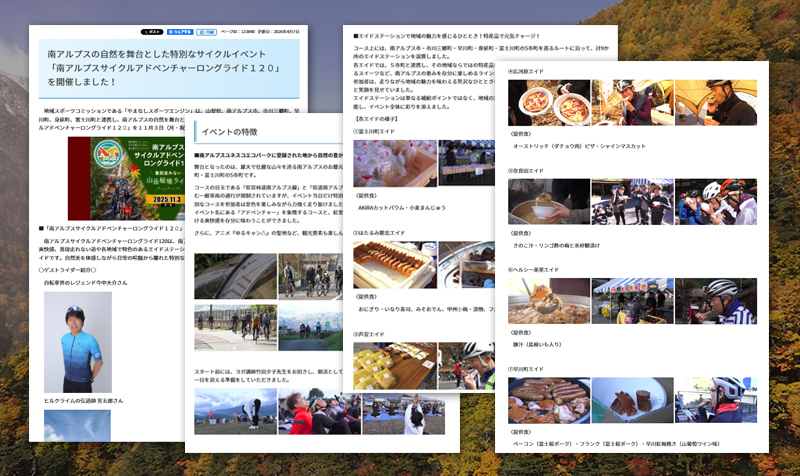Click the X ポスト share button
This screenshot has height=476, width=800.
(x=152, y=32)
